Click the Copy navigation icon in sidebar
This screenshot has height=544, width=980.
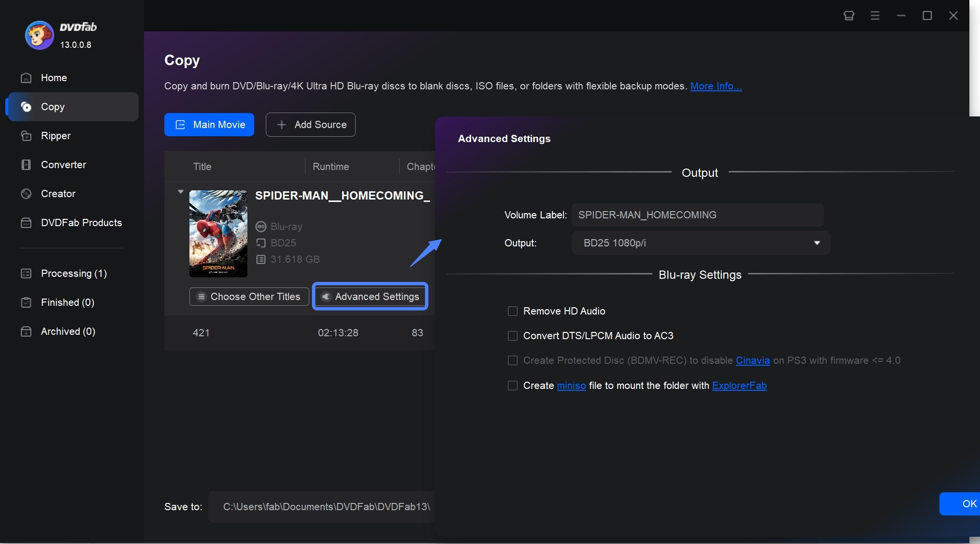pos(26,106)
